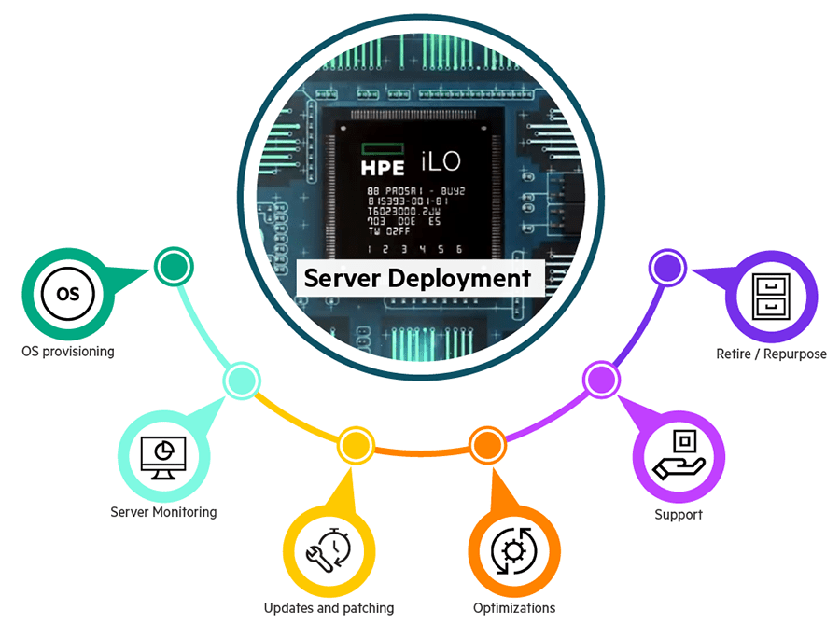Select the dark purple timeline node
The width and height of the screenshot is (840, 638).
click(667, 268)
